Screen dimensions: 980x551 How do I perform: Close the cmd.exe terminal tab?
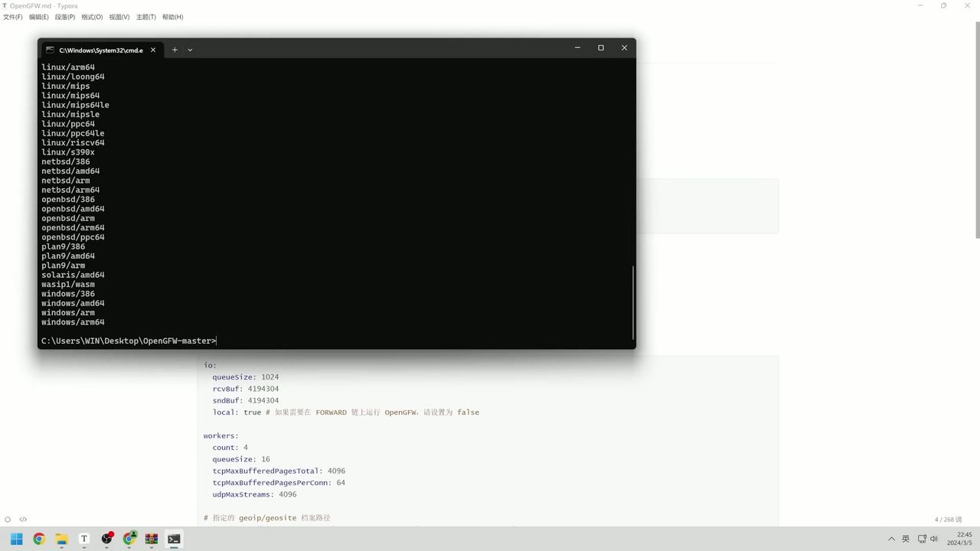coord(153,50)
